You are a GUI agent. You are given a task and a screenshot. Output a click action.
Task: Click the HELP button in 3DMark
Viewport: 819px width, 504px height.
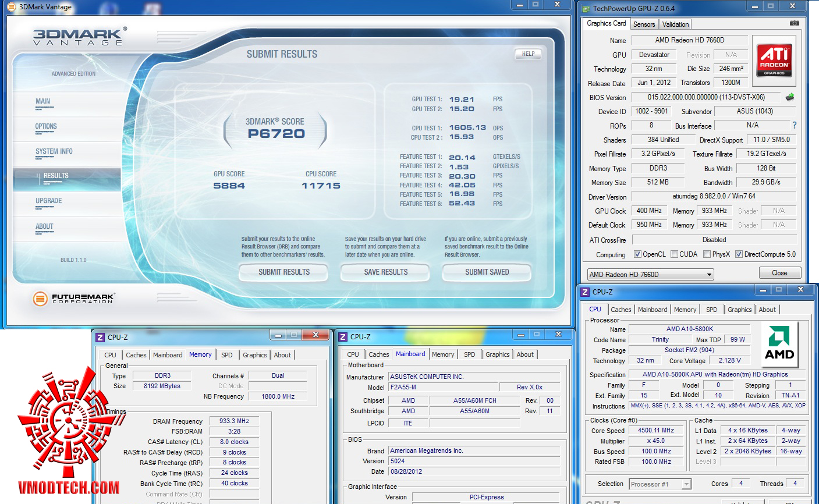tap(528, 54)
